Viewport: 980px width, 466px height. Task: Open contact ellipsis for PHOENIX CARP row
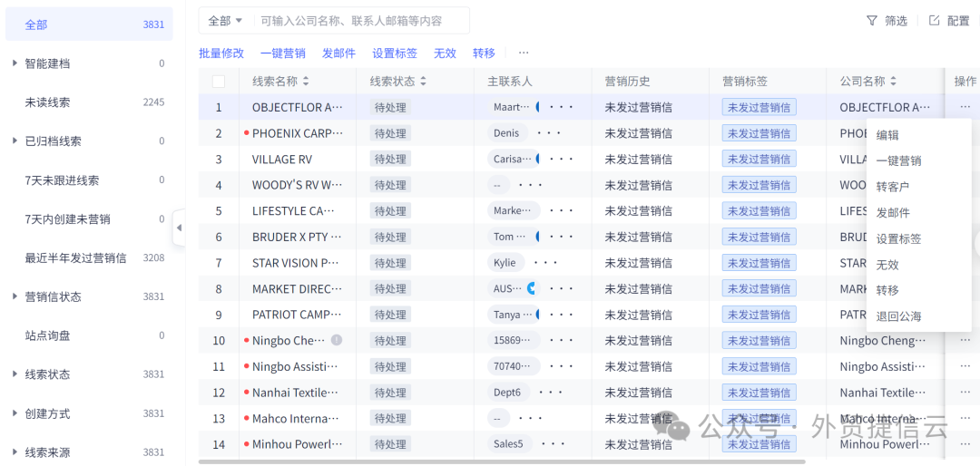pyautogui.click(x=549, y=133)
